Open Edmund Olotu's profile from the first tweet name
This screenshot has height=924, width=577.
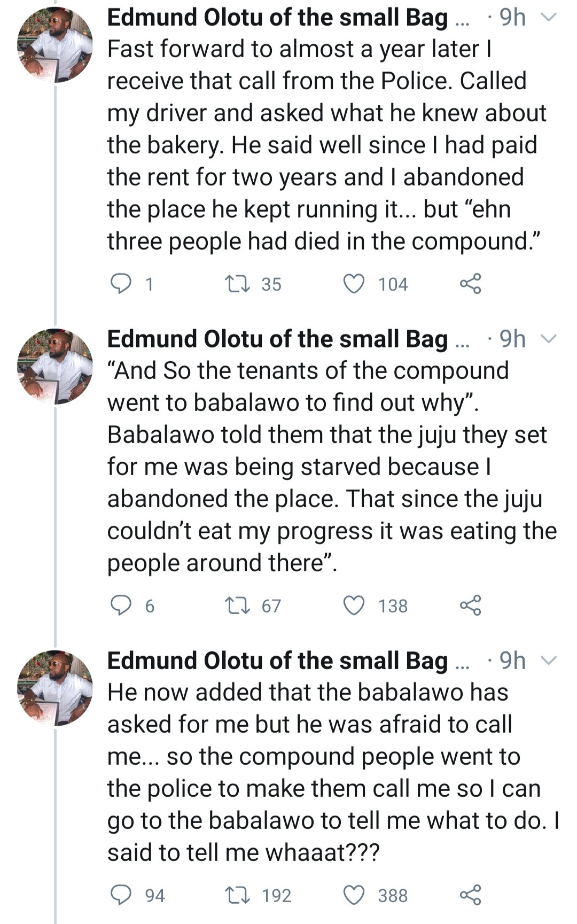[277, 18]
